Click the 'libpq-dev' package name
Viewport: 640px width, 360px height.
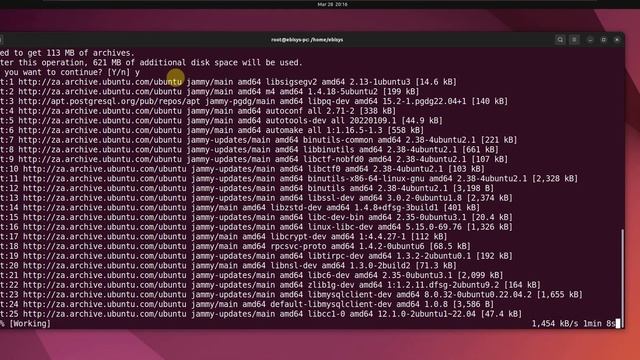(x=329, y=101)
